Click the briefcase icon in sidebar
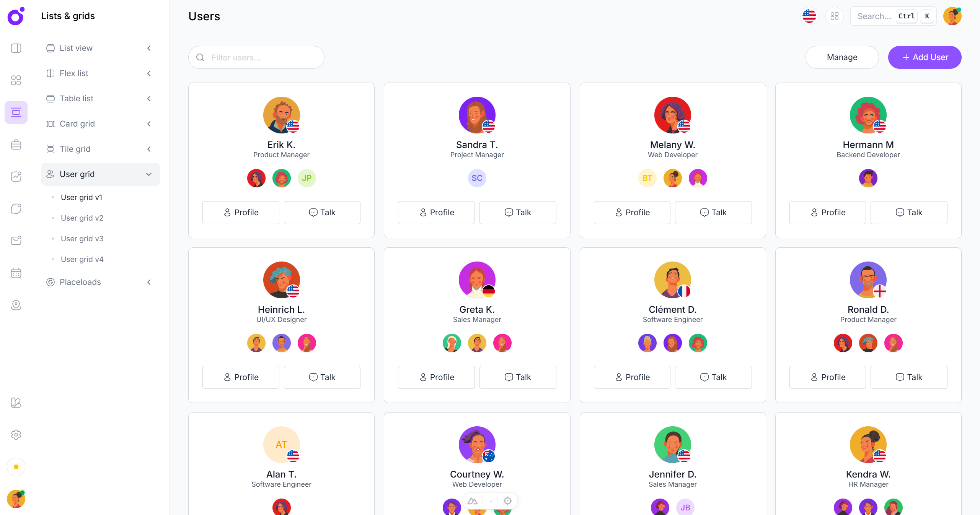Screen dimensions: 980x515 click(x=16, y=145)
